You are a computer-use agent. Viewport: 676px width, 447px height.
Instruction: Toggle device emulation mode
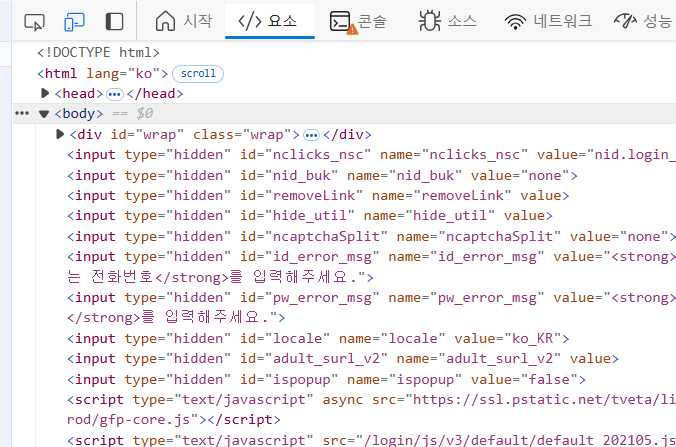click(x=74, y=22)
